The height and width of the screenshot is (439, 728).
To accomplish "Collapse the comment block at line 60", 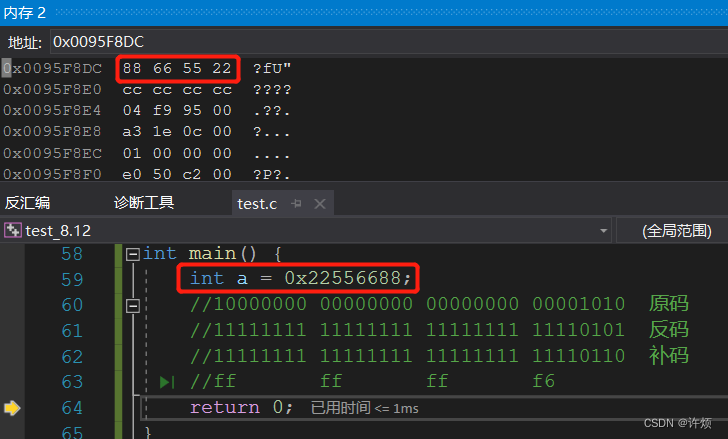I will (x=133, y=306).
